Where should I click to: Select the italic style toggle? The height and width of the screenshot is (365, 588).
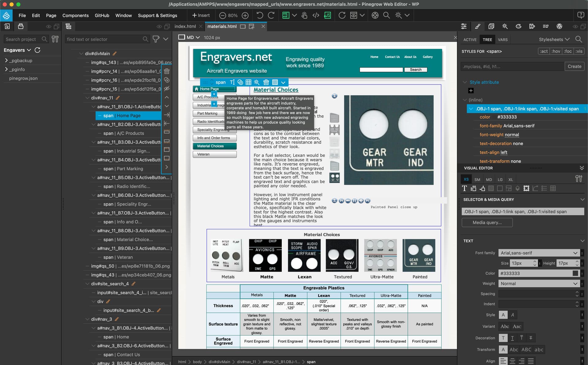pyautogui.click(x=512, y=315)
